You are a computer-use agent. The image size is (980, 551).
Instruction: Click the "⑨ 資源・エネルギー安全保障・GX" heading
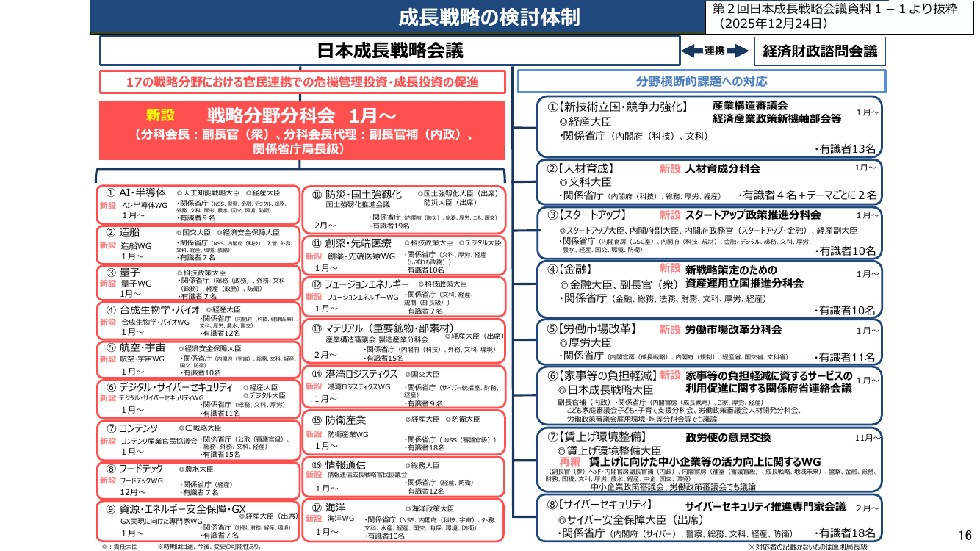176,508
